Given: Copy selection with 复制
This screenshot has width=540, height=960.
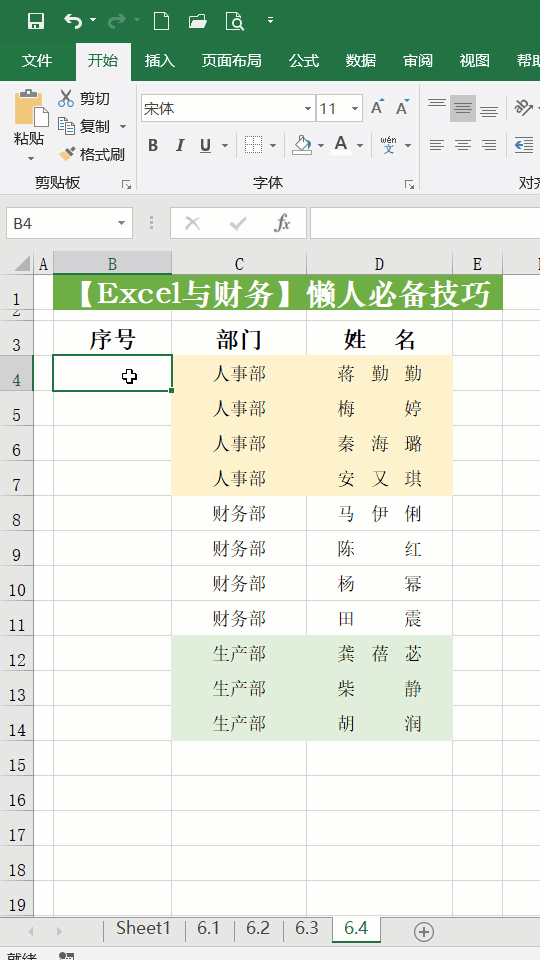Looking at the screenshot, I should pyautogui.click(x=84, y=126).
